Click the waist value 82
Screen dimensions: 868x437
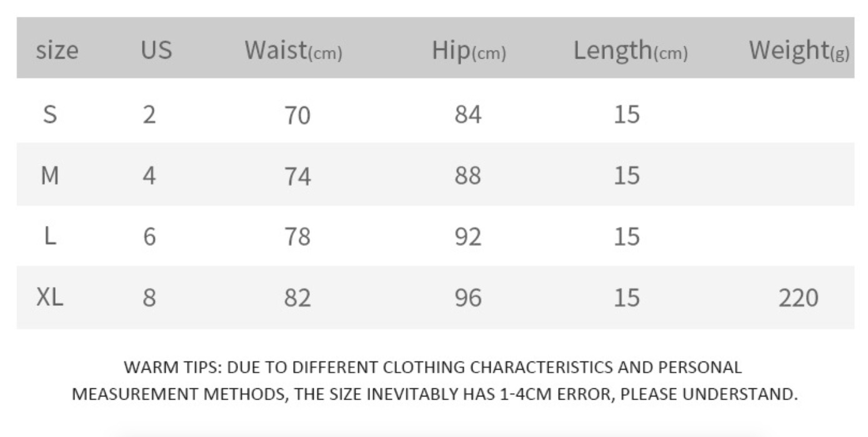(297, 298)
